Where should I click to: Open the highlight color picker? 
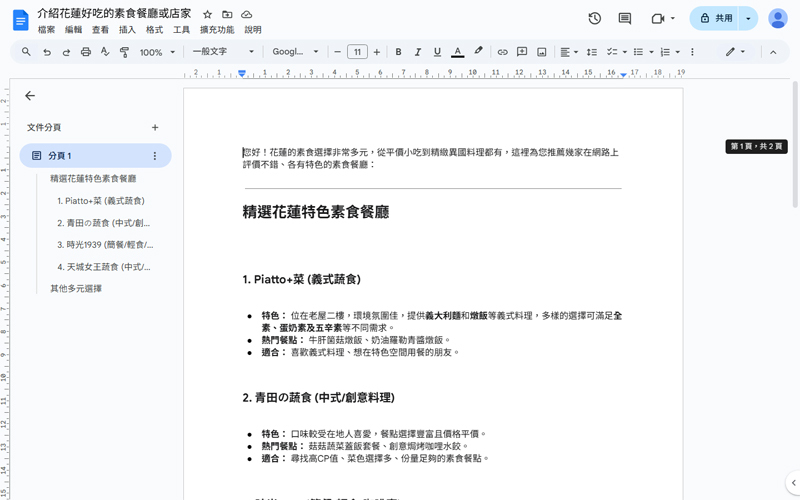tap(478, 52)
